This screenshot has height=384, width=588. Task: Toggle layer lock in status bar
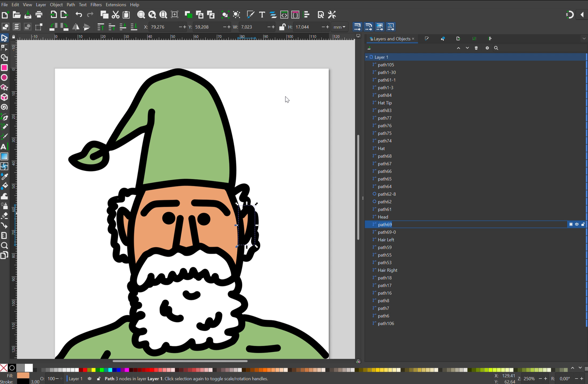tap(99, 378)
